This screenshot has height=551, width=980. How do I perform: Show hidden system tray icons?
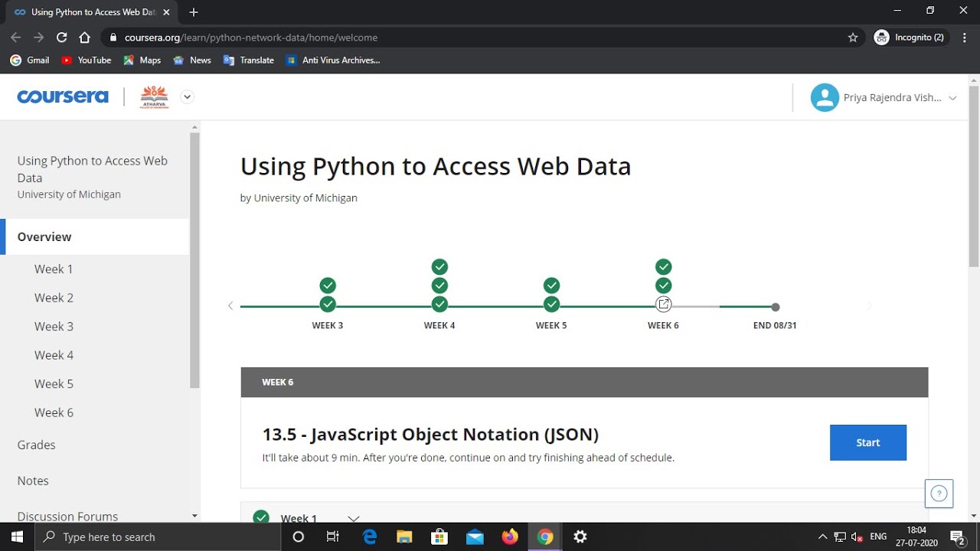coord(823,536)
